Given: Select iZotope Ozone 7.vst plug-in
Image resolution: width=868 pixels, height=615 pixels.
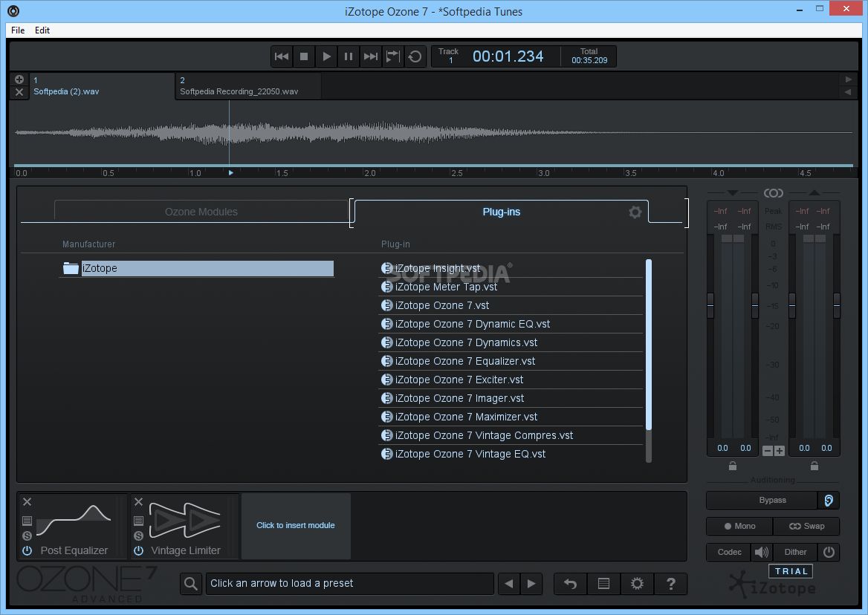Looking at the screenshot, I should pos(511,305).
